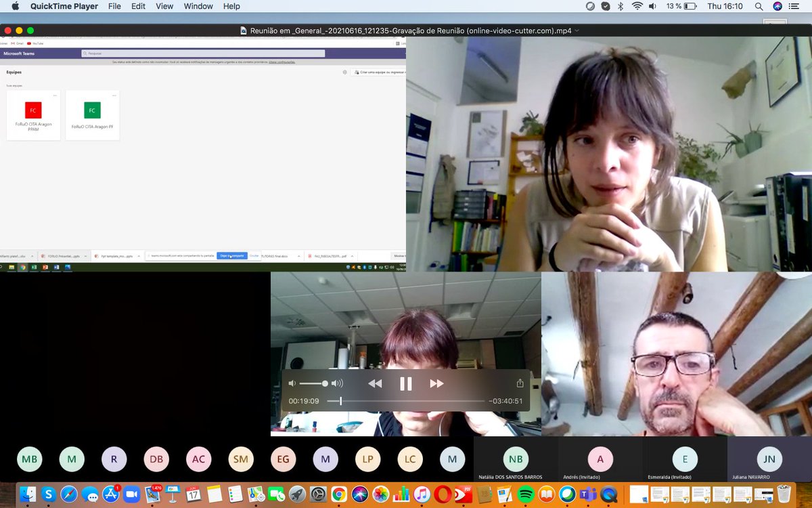
Task: Click the Thu 16:10 clock
Action: coord(725,6)
